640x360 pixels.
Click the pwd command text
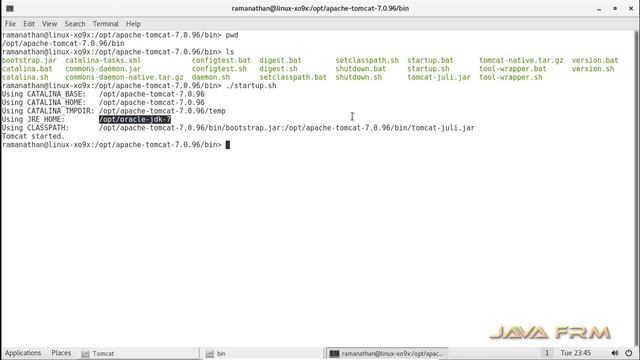click(232, 35)
